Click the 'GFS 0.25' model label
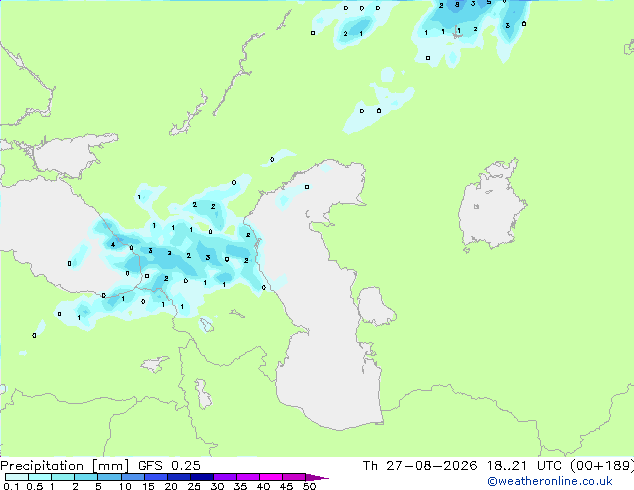This screenshot has width=634, height=490. tap(169, 466)
